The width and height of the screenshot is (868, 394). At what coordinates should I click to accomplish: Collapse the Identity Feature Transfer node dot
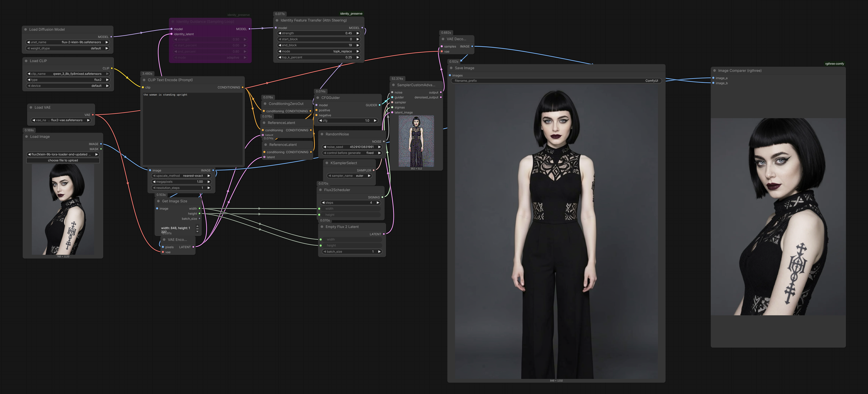[x=277, y=21]
